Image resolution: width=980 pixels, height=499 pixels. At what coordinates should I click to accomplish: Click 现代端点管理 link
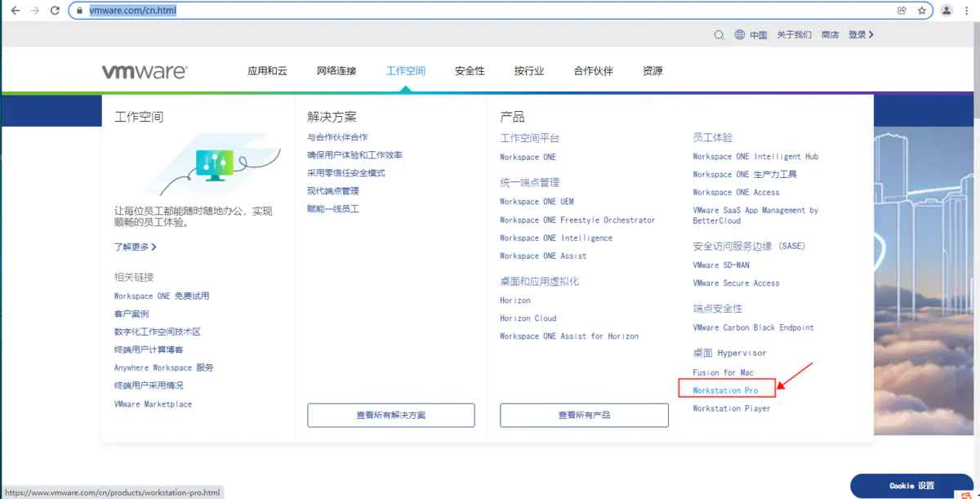coord(333,191)
